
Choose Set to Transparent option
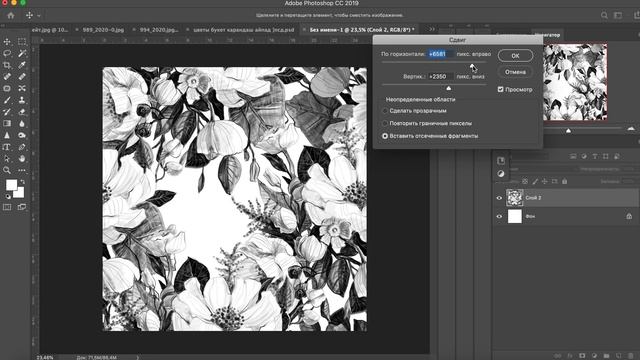385,111
